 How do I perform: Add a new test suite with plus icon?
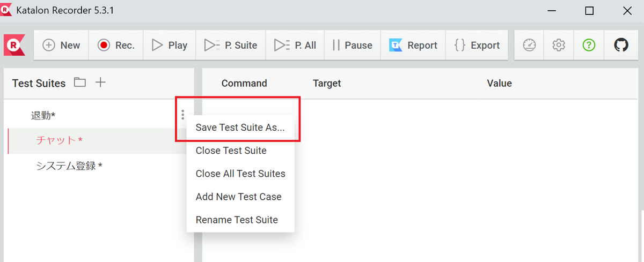point(100,83)
